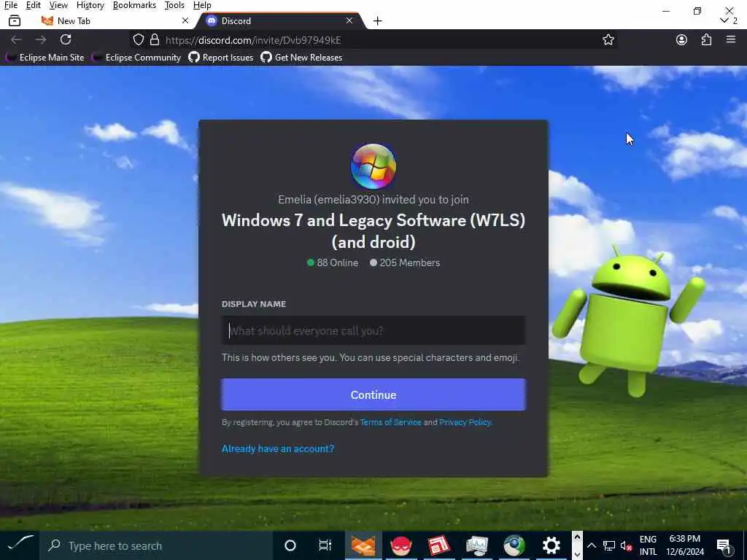This screenshot has height=560, width=747.
Task: Open the Privacy Policy link
Action: (x=465, y=422)
